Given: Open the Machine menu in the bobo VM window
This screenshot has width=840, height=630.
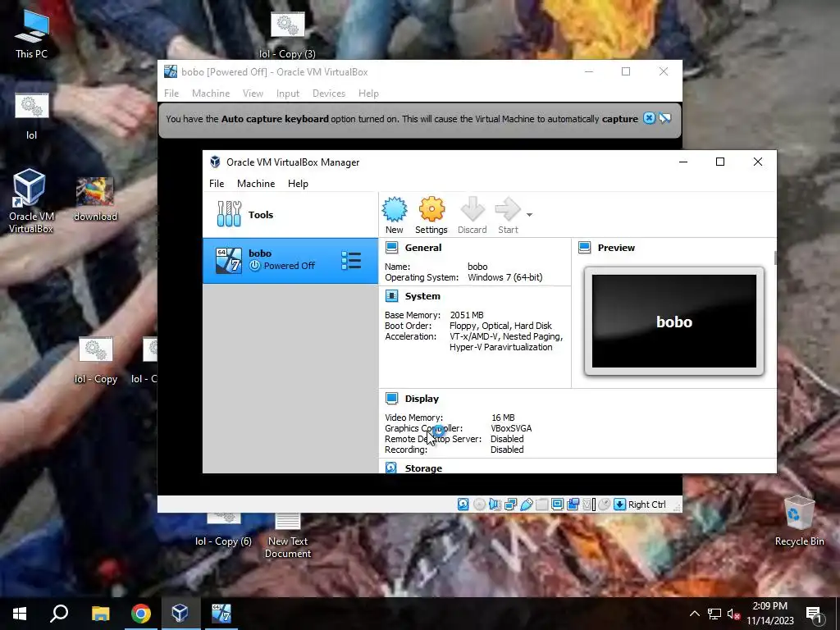Looking at the screenshot, I should coord(211,94).
